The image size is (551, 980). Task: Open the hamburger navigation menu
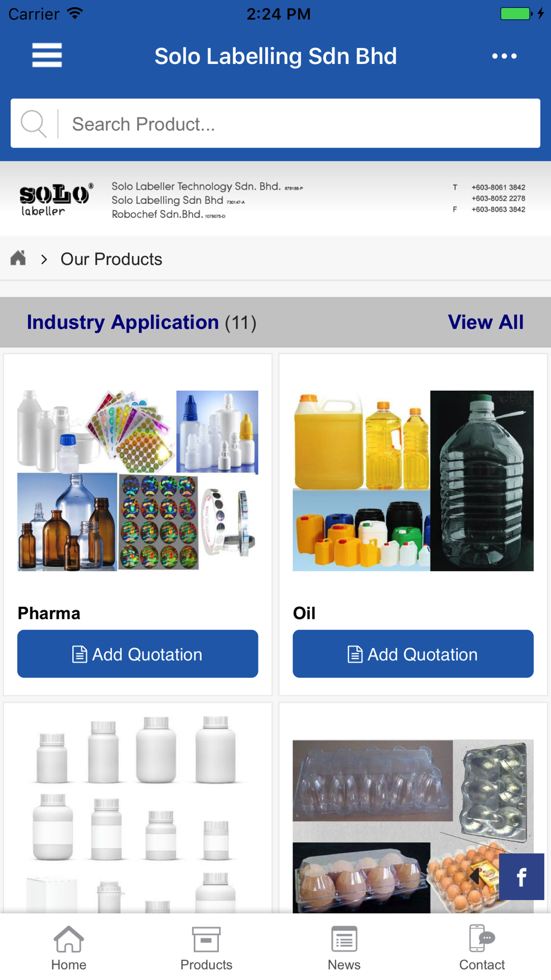coord(47,55)
